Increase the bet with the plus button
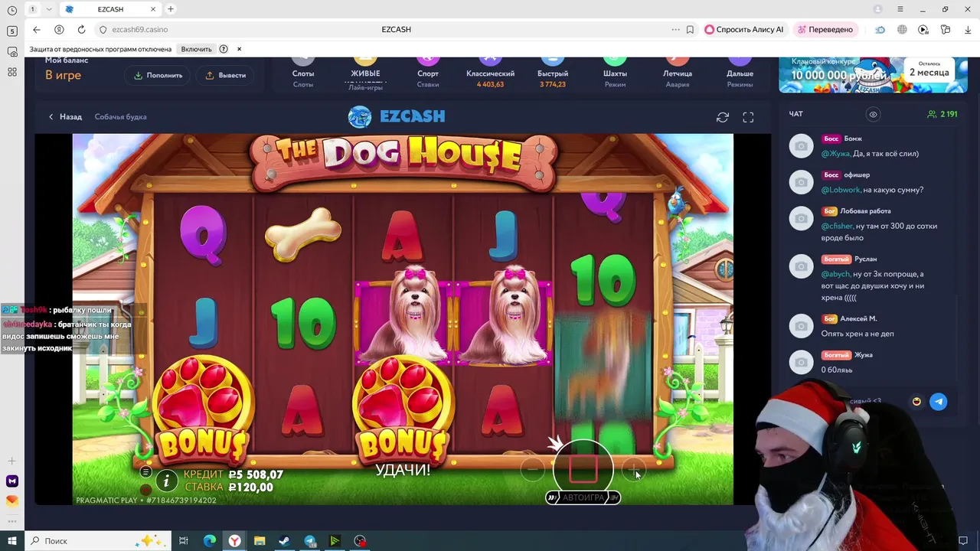This screenshot has height=551, width=980. pyautogui.click(x=634, y=470)
